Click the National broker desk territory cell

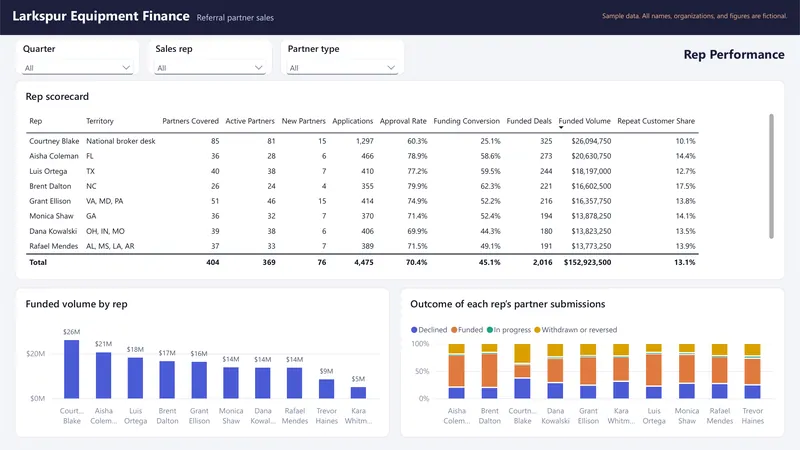120,141
